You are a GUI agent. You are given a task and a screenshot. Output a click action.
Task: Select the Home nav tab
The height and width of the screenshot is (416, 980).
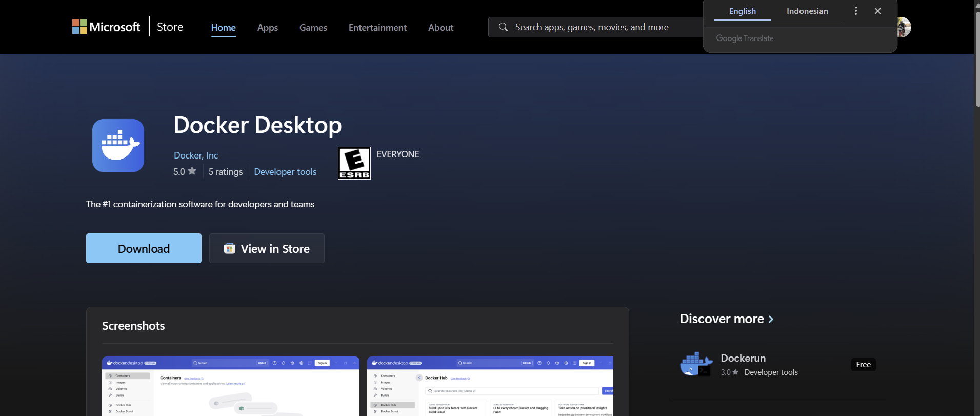tap(224, 28)
